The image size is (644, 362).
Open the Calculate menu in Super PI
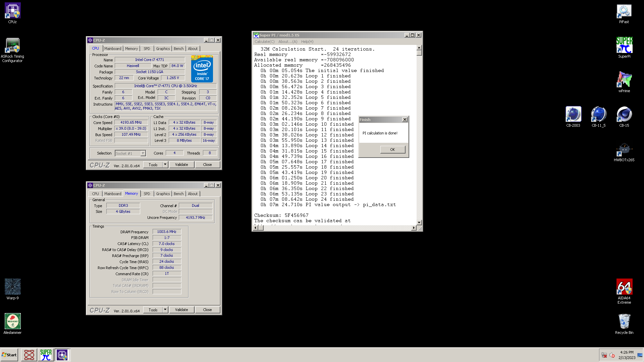click(264, 42)
